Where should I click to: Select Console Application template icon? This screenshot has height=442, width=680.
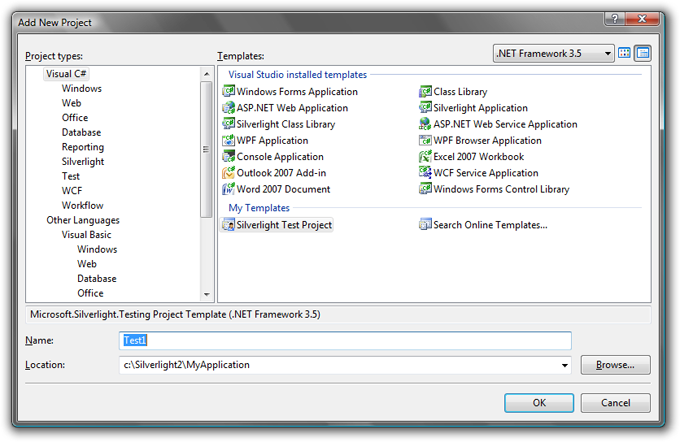click(228, 156)
